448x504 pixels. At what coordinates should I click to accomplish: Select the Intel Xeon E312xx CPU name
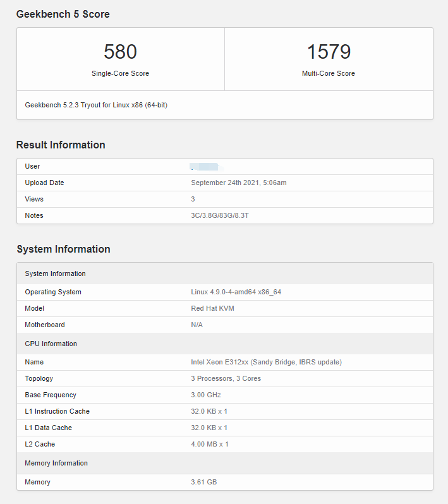point(266,362)
